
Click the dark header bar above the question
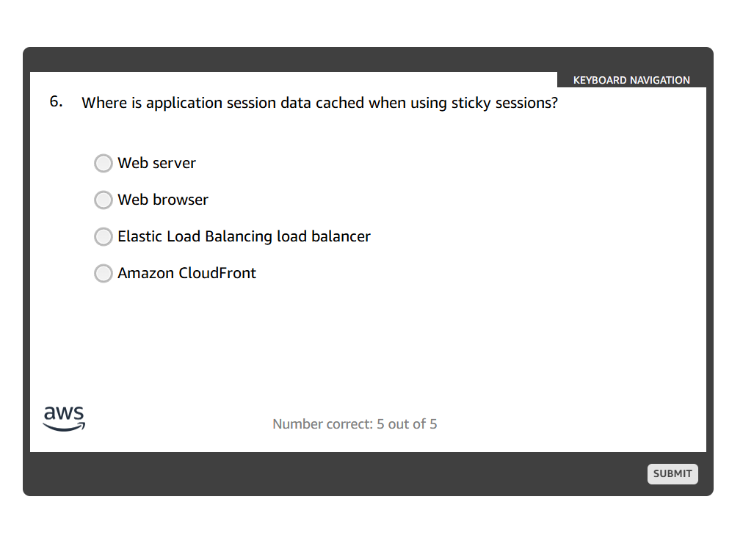coord(294,59)
